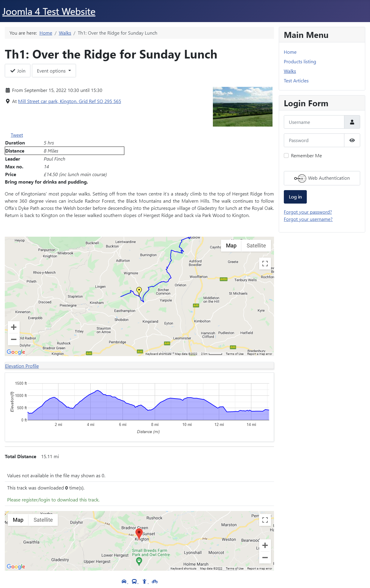Click the walking directions icon
370x588 pixels.
(145, 581)
